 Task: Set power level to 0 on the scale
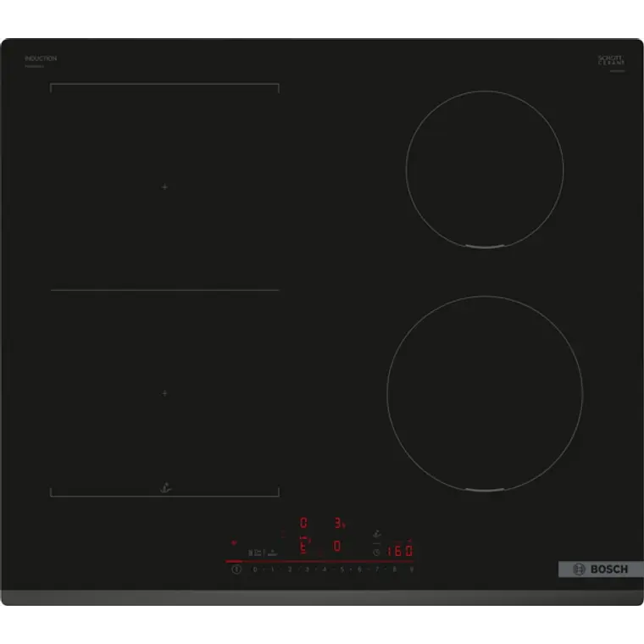(254, 569)
